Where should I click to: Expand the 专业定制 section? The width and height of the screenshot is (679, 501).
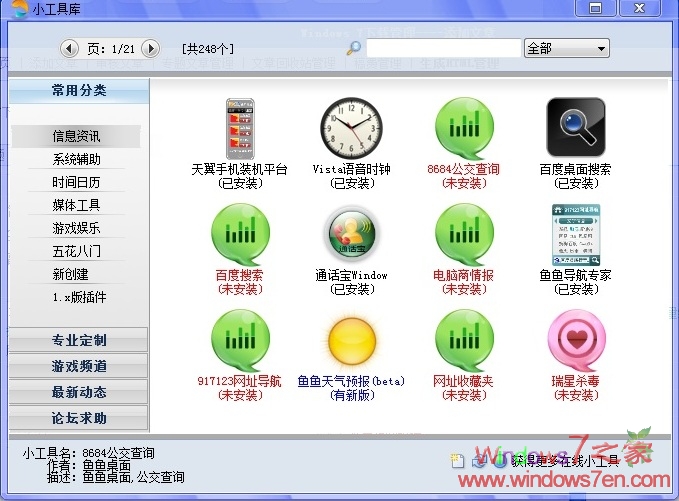pyautogui.click(x=79, y=340)
